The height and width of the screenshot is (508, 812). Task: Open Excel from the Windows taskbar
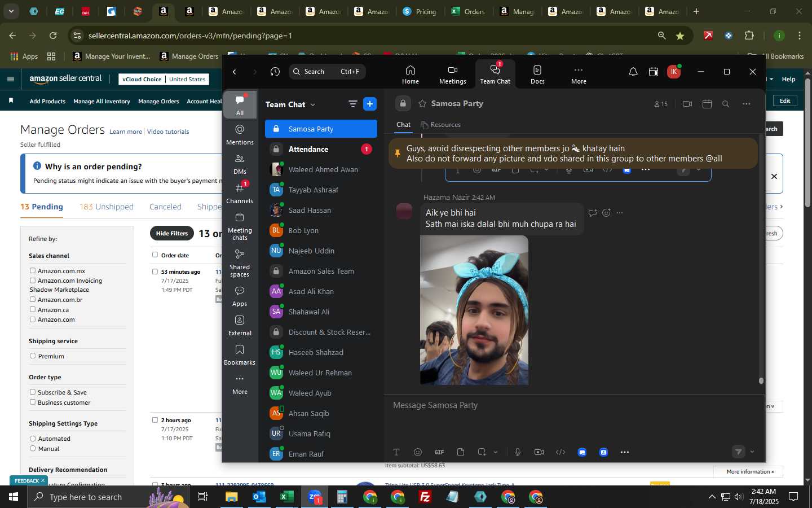tap(286, 497)
